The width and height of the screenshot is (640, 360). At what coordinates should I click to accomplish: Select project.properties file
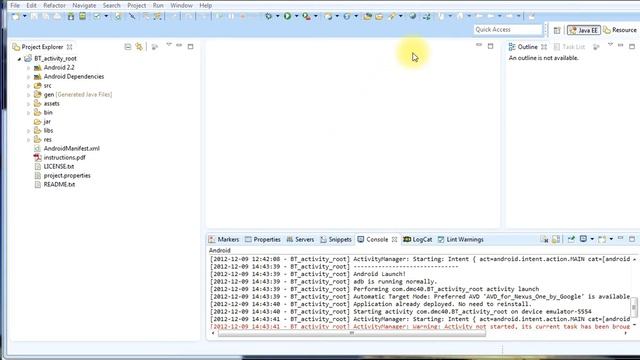point(62,176)
